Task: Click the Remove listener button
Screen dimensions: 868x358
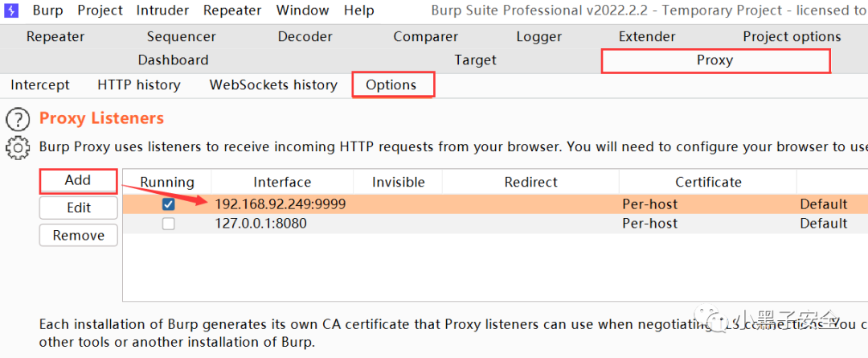Action: (78, 235)
